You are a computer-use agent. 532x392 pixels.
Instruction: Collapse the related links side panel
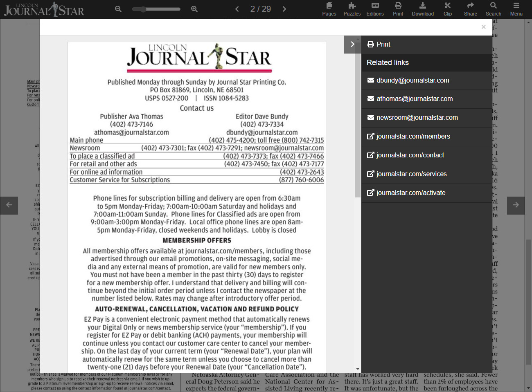click(x=352, y=44)
